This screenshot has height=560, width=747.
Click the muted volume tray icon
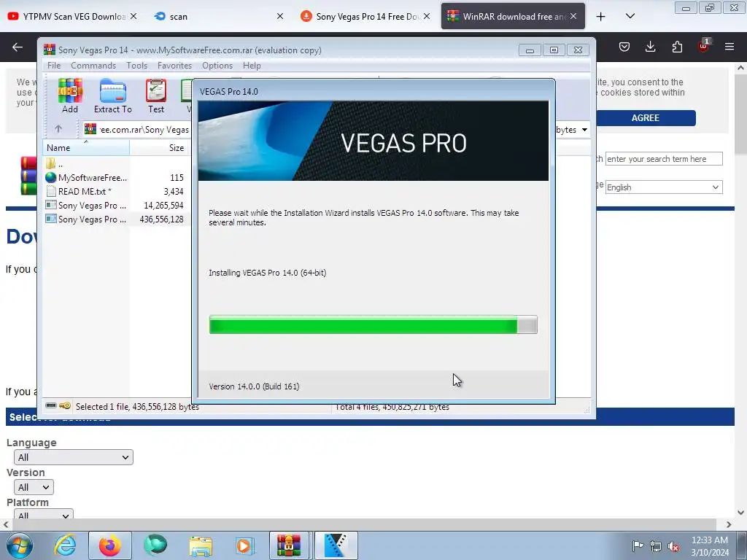pos(673,546)
